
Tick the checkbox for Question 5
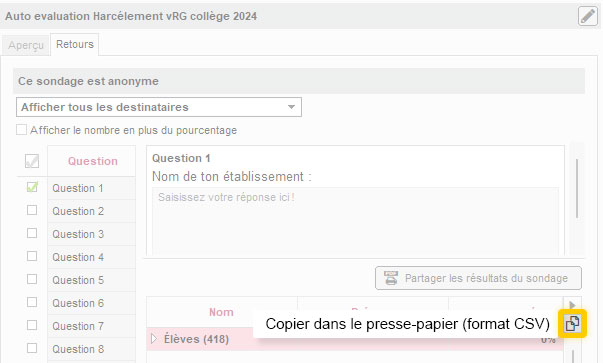click(32, 279)
